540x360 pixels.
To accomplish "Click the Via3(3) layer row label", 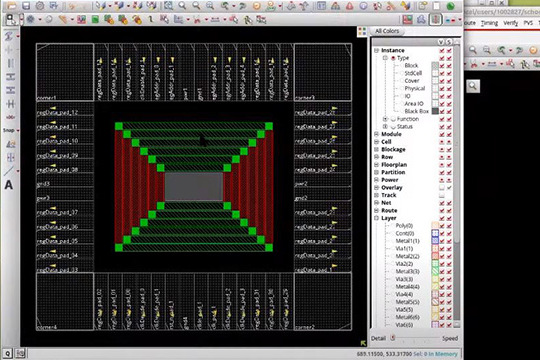I will [404, 279].
